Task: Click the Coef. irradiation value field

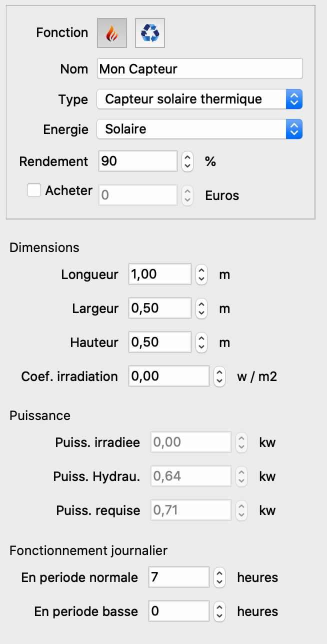Action: (168, 376)
